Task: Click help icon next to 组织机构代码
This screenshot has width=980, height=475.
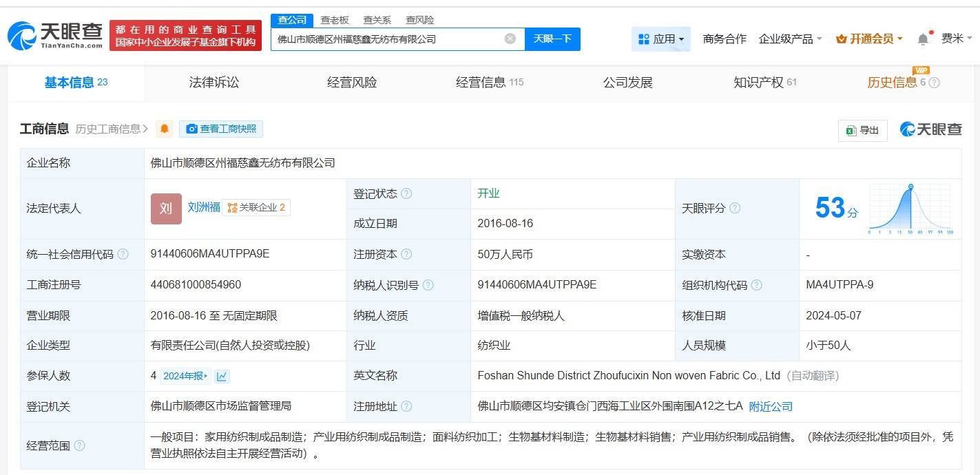Action: [757, 285]
